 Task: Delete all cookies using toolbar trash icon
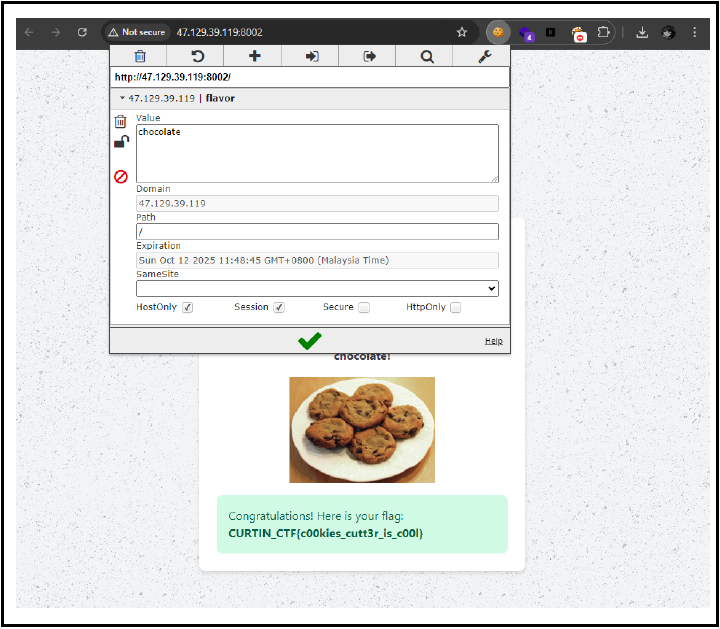click(x=140, y=57)
